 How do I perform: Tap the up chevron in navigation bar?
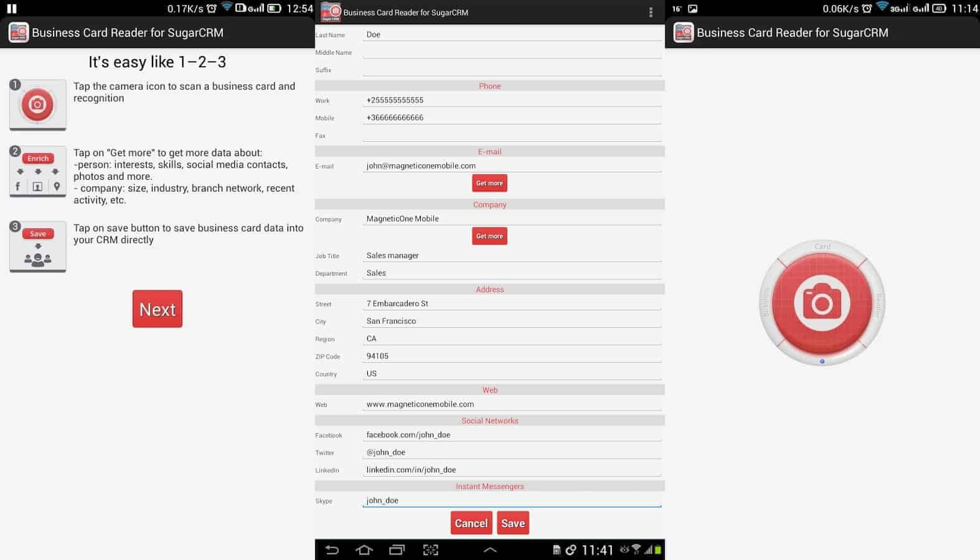[490, 549]
